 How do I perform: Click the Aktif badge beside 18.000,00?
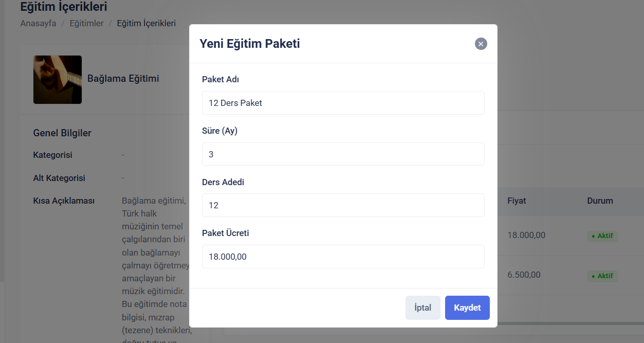(x=602, y=236)
